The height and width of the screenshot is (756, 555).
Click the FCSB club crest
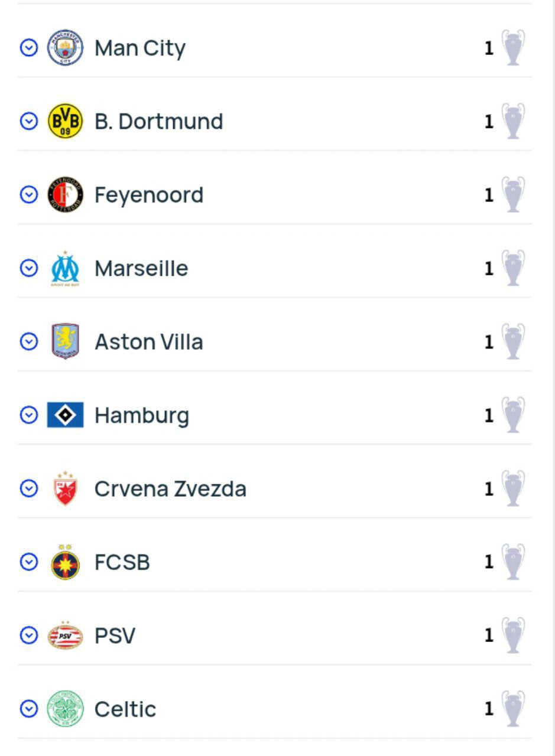coord(65,562)
